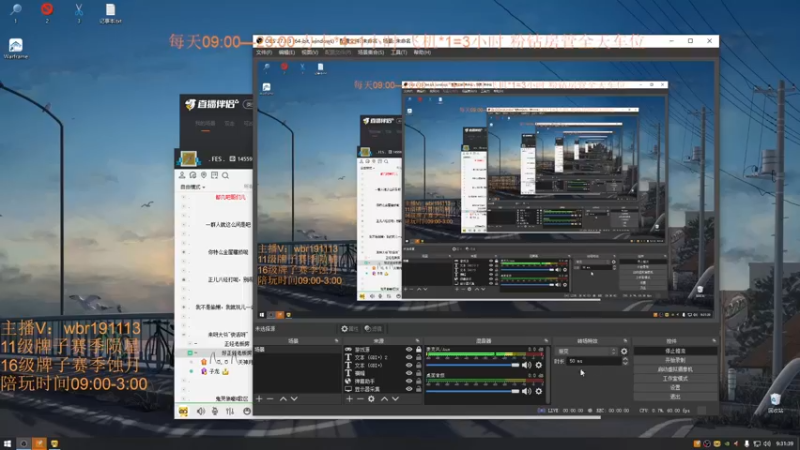
Task: Click the transition duration input field
Action: pos(593,361)
